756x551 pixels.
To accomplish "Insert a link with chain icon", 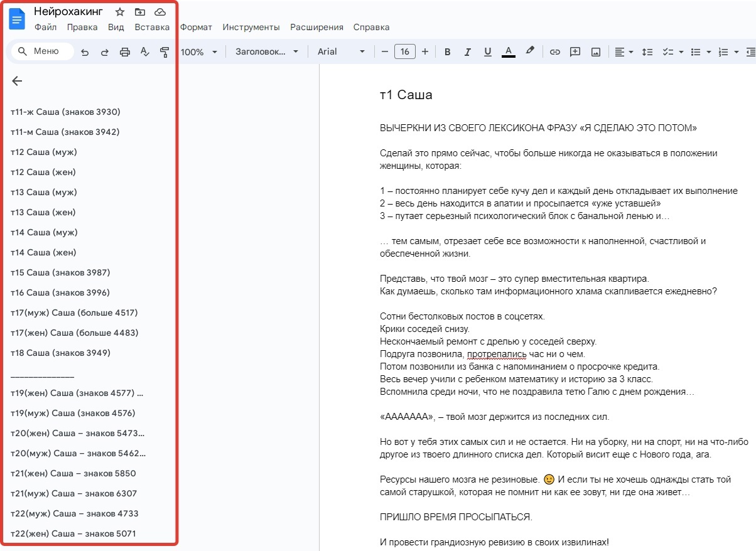I will (554, 52).
